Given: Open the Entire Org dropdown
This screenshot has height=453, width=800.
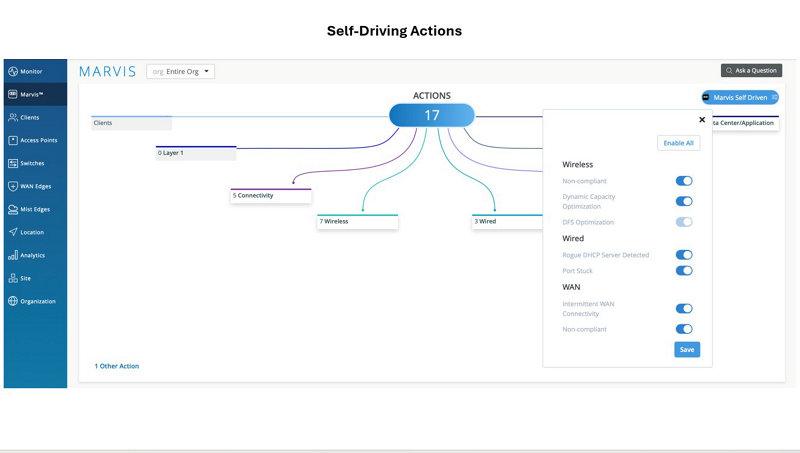Looking at the screenshot, I should point(181,71).
